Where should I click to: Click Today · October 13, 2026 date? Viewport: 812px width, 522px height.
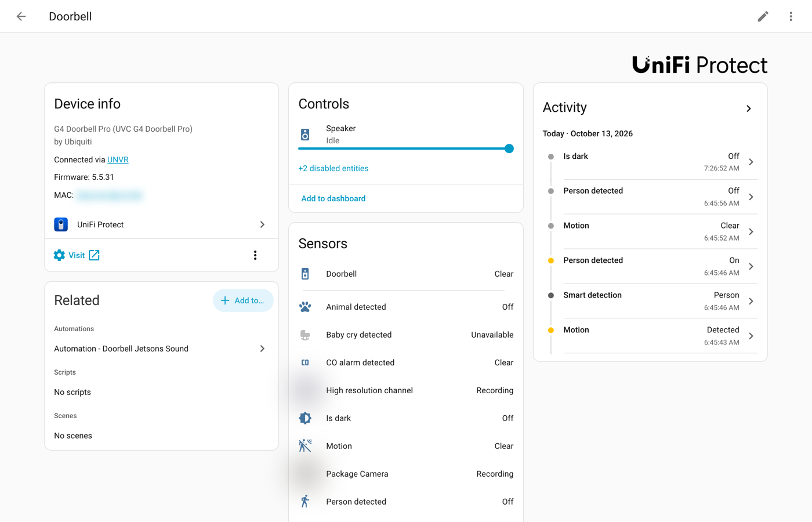pos(588,133)
